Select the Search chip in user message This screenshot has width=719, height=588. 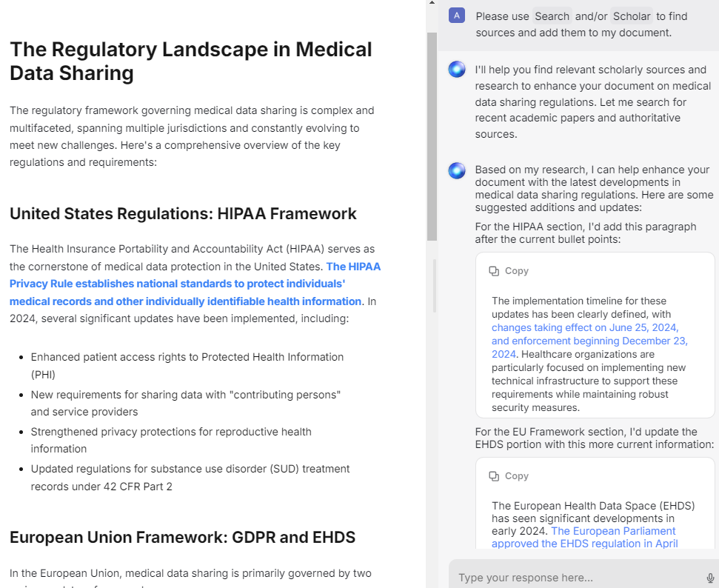[552, 16]
